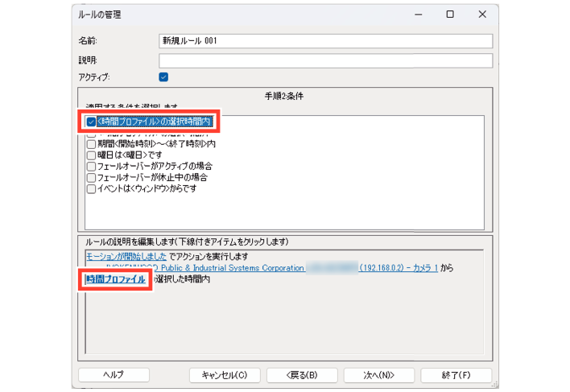Maximize the ルールの管理 dialog window

pyautogui.click(x=450, y=14)
